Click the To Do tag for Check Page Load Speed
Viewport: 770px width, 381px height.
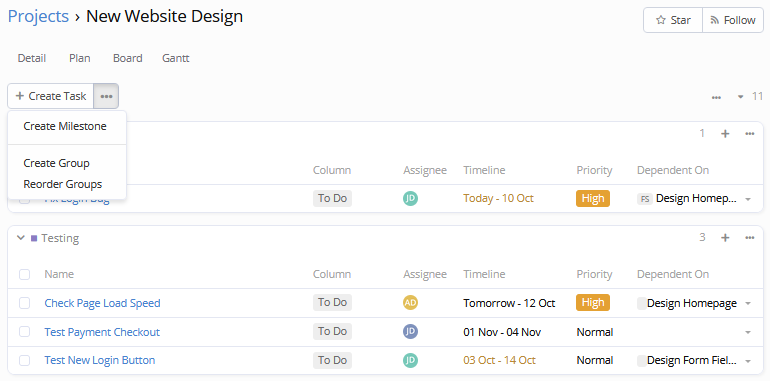point(332,302)
